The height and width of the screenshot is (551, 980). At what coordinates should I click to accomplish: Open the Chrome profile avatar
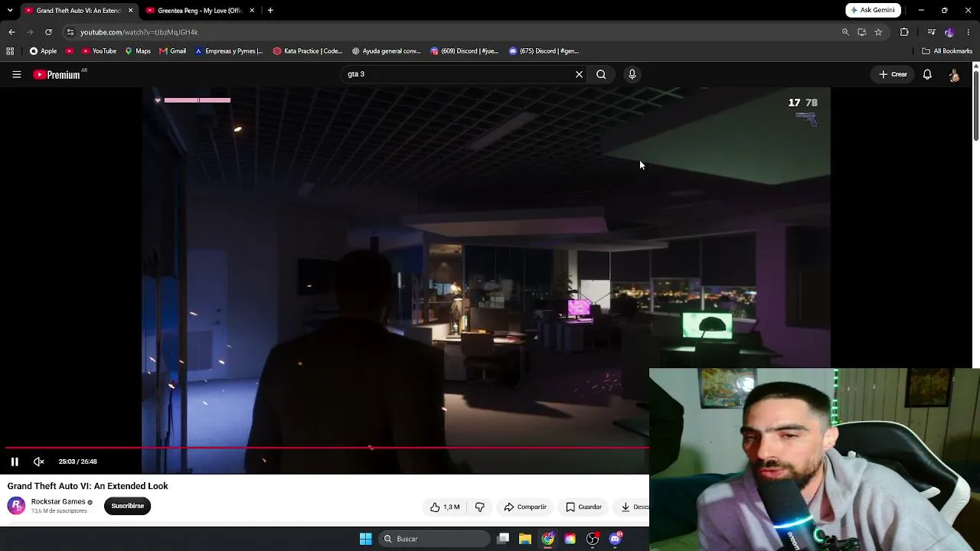pyautogui.click(x=949, y=32)
